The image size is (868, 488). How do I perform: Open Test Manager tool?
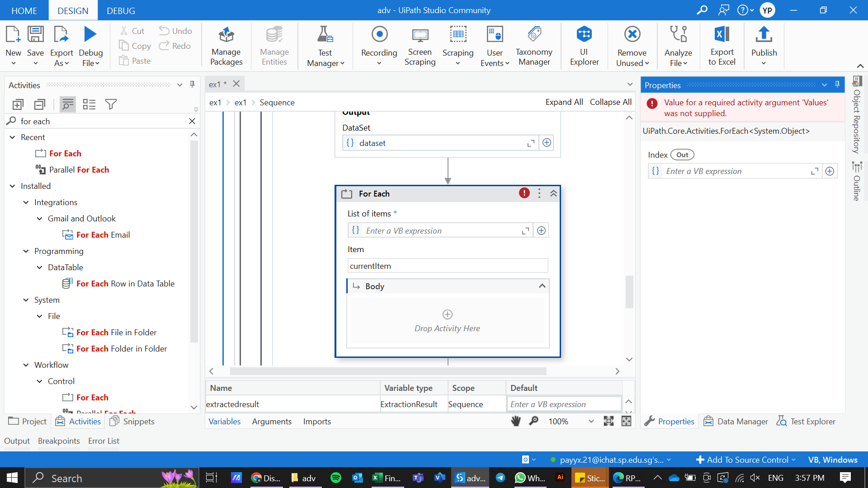click(325, 46)
